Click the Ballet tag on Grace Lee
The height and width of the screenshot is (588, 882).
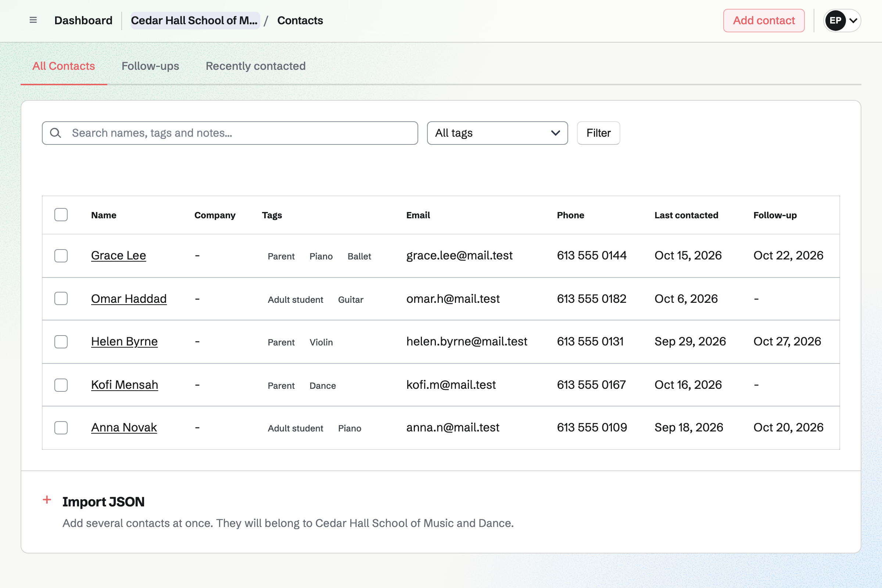[x=359, y=256]
